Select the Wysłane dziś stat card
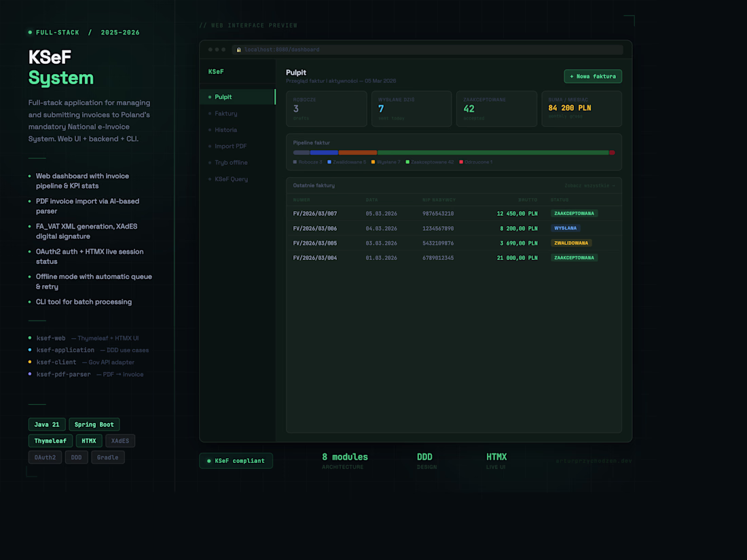Screen dimensions: 747x560 [x=412, y=109]
